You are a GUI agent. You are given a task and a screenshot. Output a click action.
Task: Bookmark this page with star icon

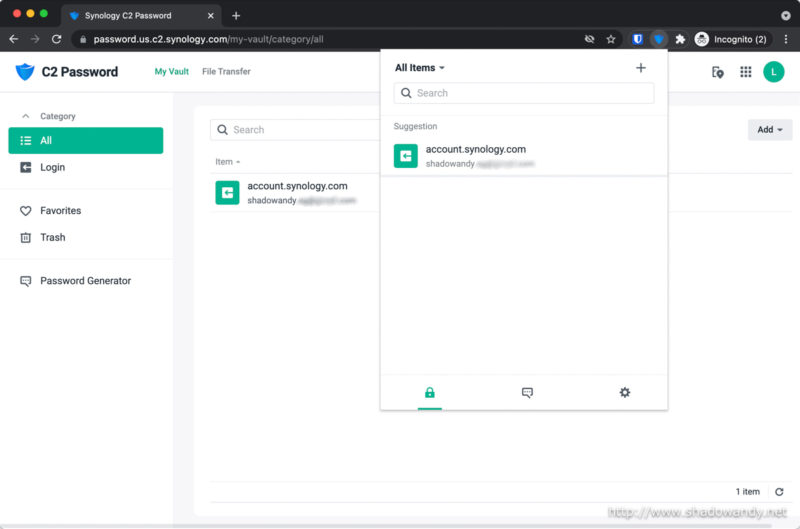click(611, 39)
